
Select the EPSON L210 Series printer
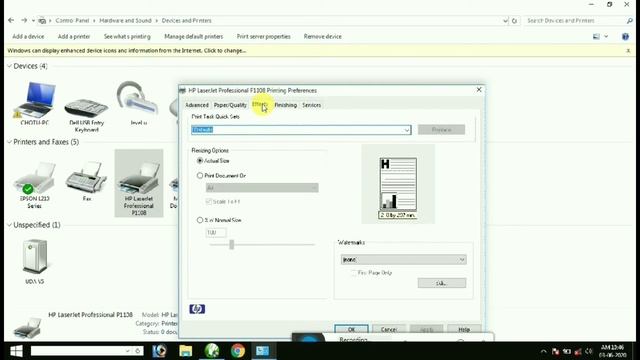[x=35, y=184]
